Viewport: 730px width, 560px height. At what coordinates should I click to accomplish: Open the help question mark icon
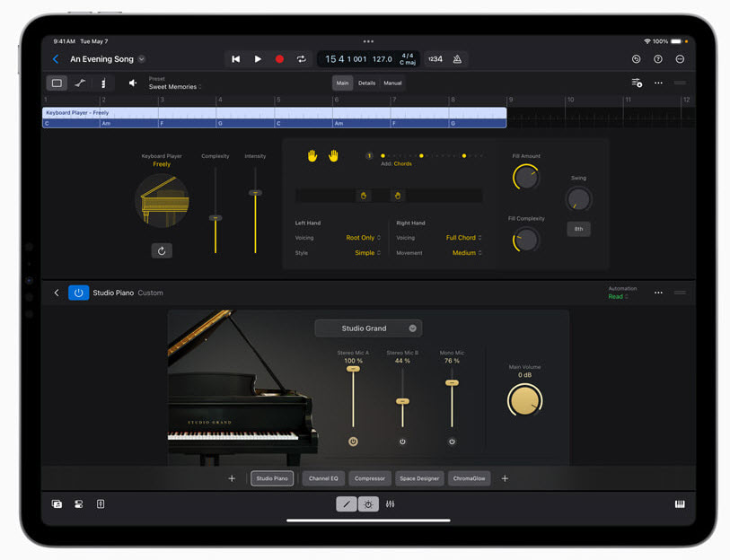(x=658, y=59)
